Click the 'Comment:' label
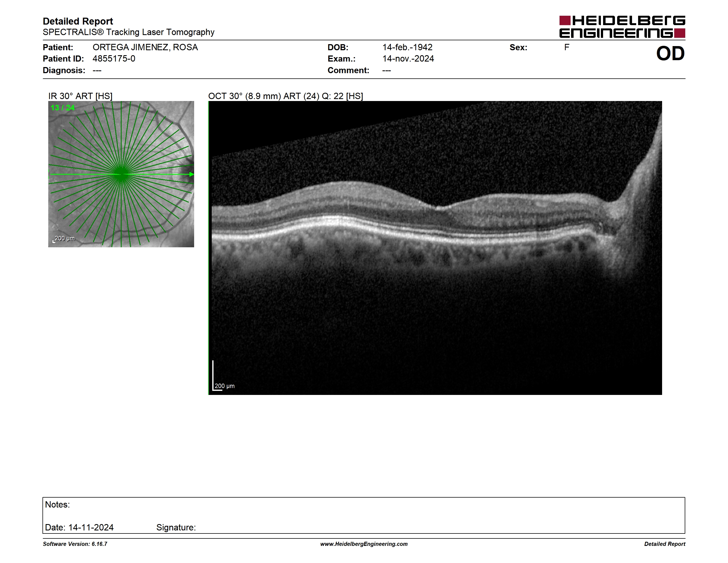The width and height of the screenshot is (728, 563). [x=348, y=70]
